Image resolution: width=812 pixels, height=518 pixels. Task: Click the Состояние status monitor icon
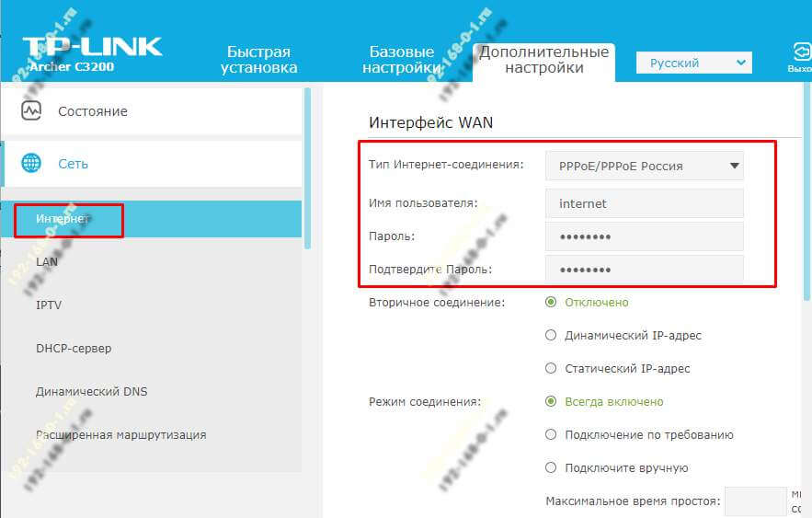pos(31,110)
